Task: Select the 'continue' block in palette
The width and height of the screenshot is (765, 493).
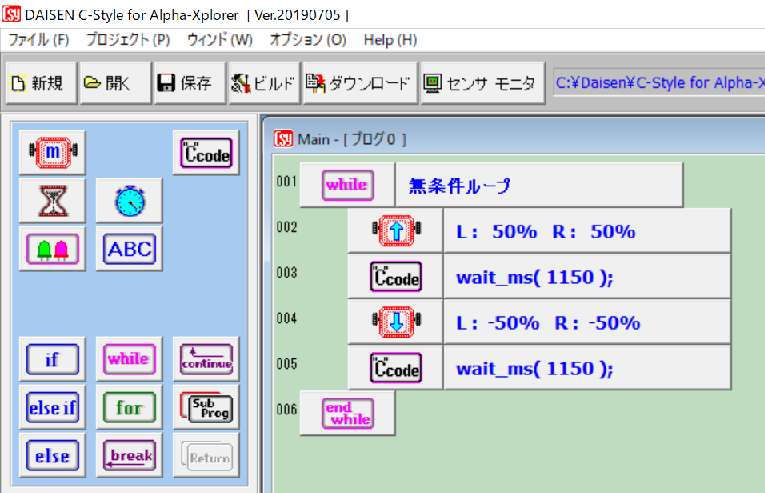Action: pos(206,359)
